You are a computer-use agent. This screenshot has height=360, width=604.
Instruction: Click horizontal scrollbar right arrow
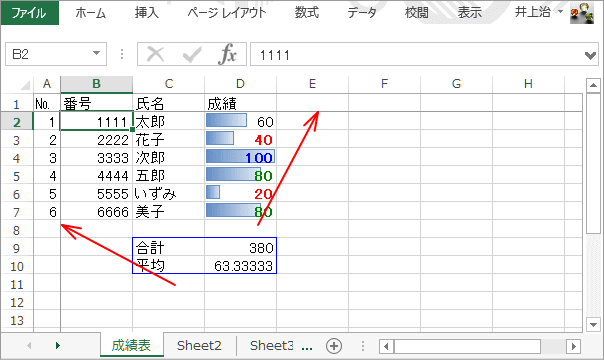pyautogui.click(x=574, y=346)
